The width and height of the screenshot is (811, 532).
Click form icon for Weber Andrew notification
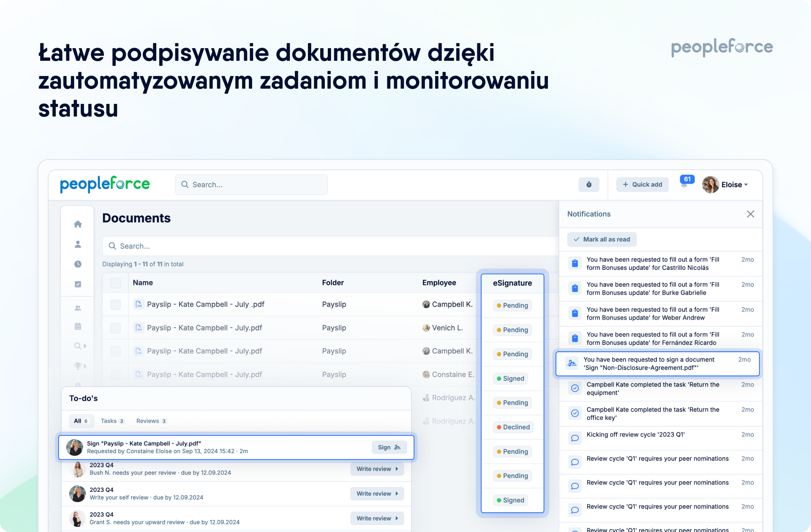pyautogui.click(x=574, y=313)
